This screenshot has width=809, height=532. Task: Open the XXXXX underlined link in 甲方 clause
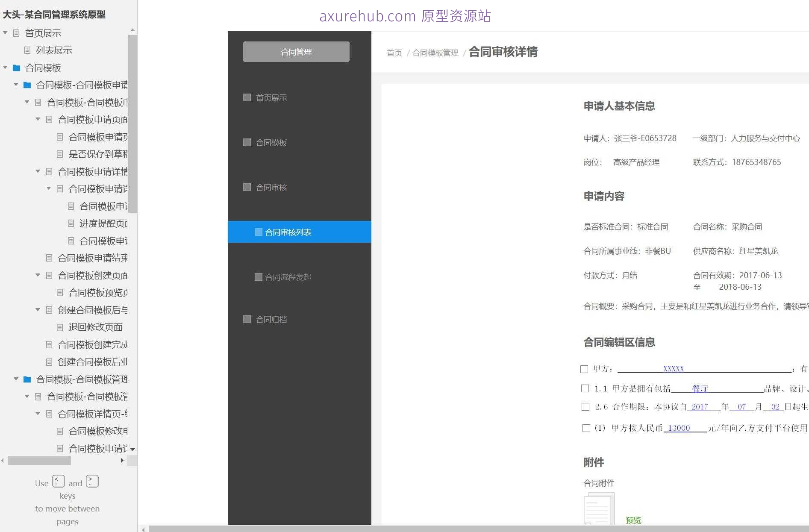click(674, 368)
